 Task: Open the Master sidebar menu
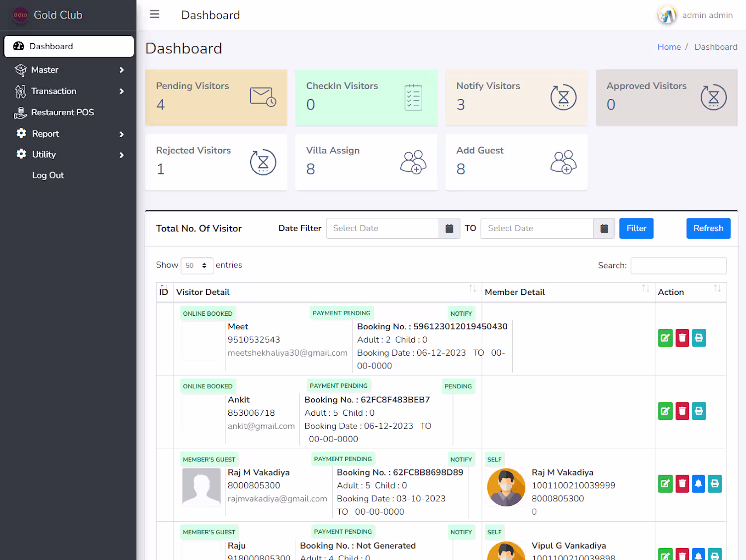69,70
